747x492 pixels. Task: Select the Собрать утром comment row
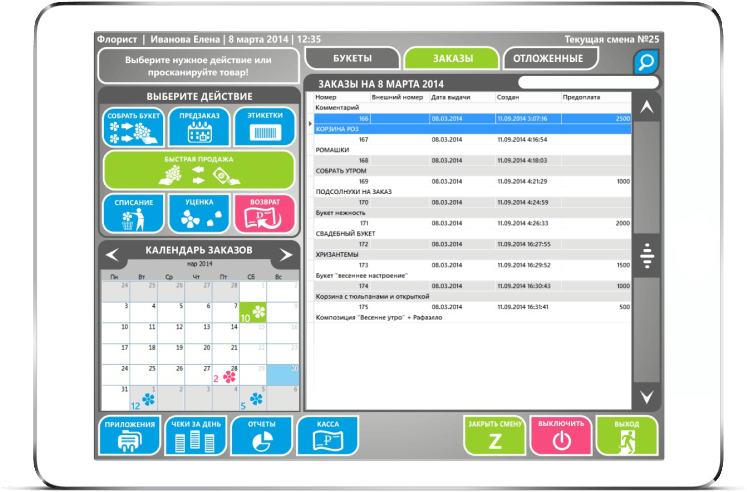click(473, 171)
